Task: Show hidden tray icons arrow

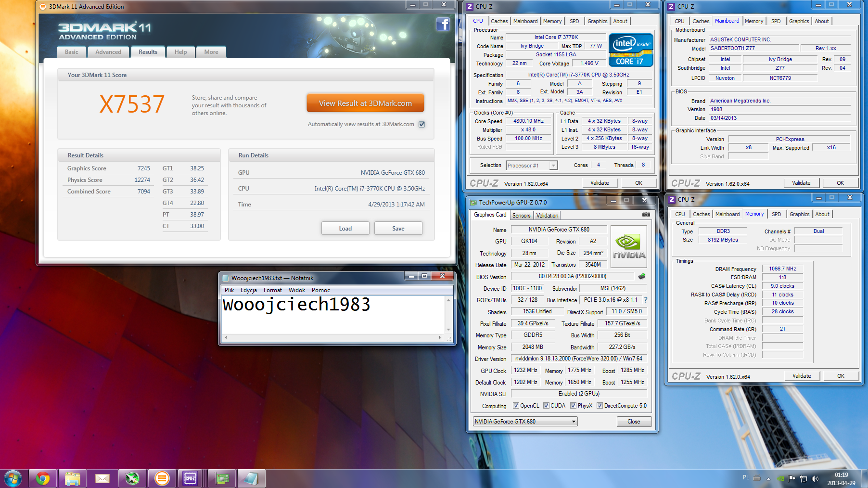Action: pyautogui.click(x=768, y=479)
